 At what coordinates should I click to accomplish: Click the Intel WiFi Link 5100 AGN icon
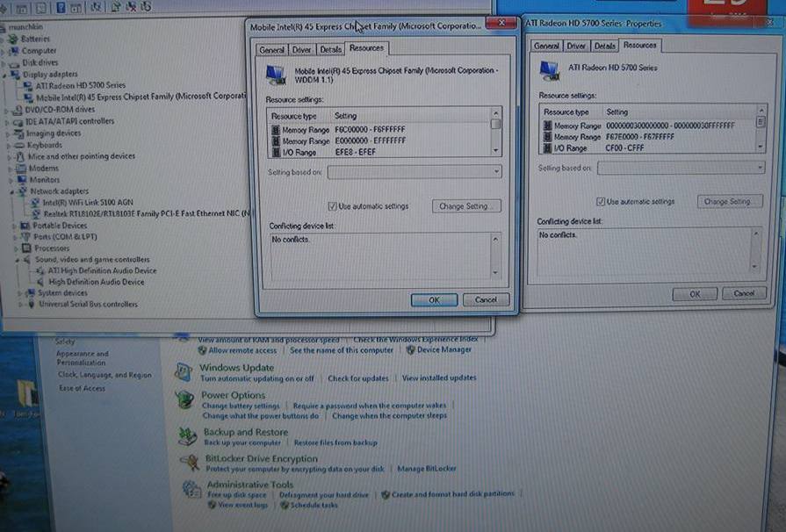coord(35,203)
